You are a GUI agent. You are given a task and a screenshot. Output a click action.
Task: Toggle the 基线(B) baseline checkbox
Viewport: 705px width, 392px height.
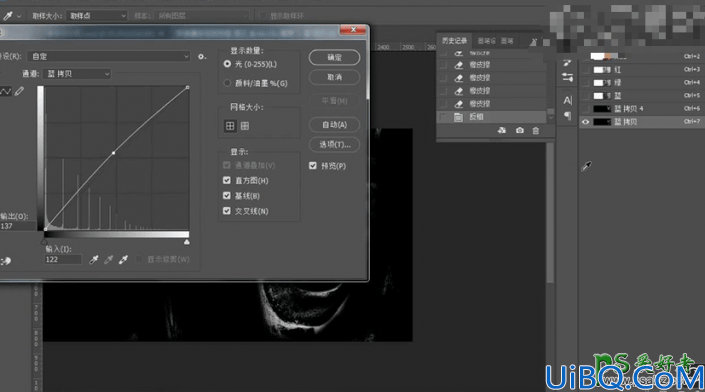tap(227, 196)
